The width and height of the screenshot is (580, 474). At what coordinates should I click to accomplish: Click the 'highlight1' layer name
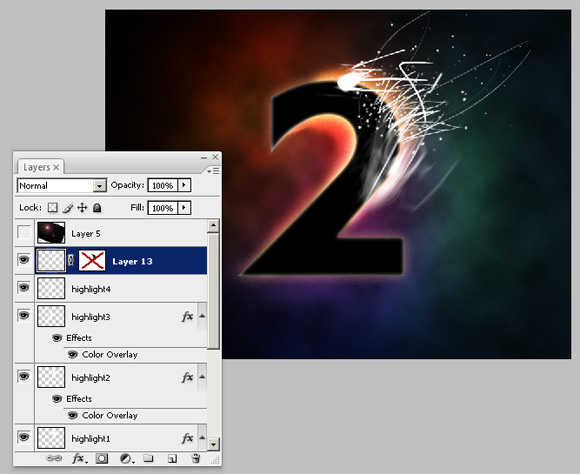click(x=91, y=439)
